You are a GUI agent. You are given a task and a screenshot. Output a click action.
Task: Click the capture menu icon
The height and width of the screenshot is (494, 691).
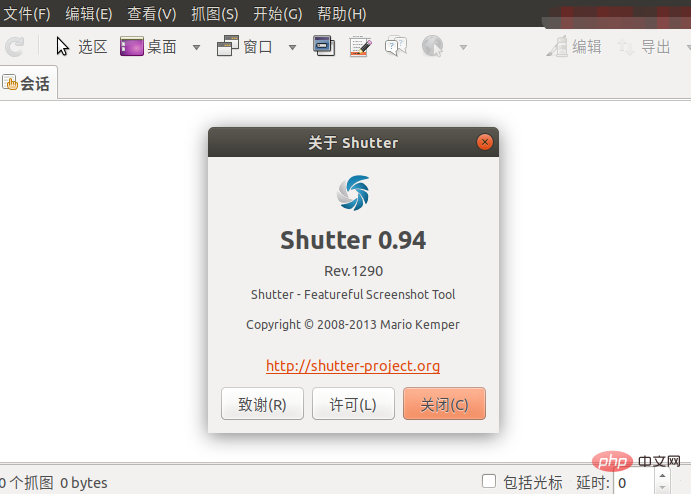tap(360, 46)
